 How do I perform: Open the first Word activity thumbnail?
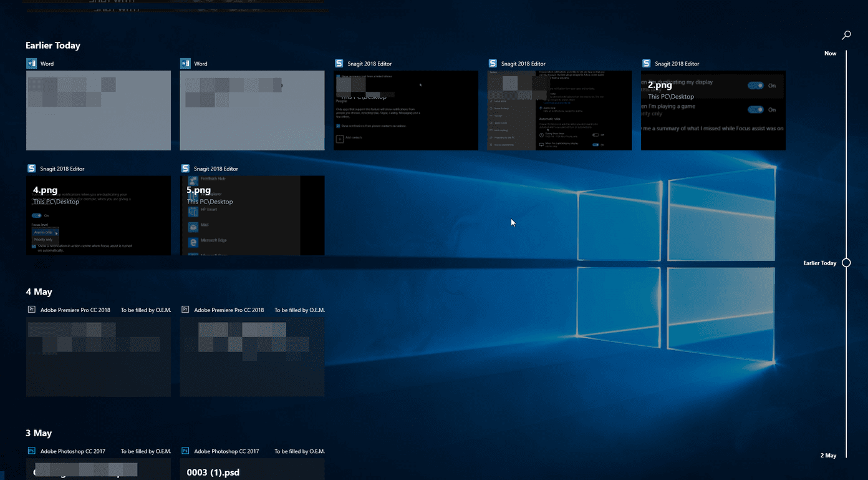pyautogui.click(x=99, y=110)
